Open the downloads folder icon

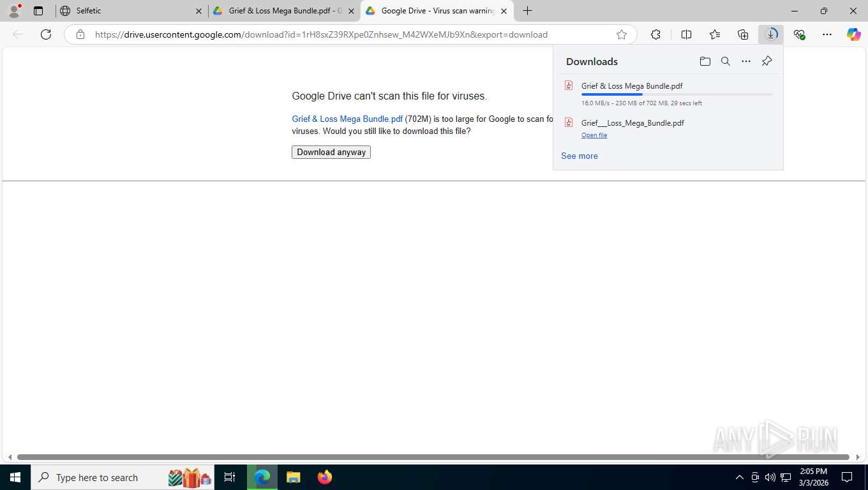tap(705, 61)
